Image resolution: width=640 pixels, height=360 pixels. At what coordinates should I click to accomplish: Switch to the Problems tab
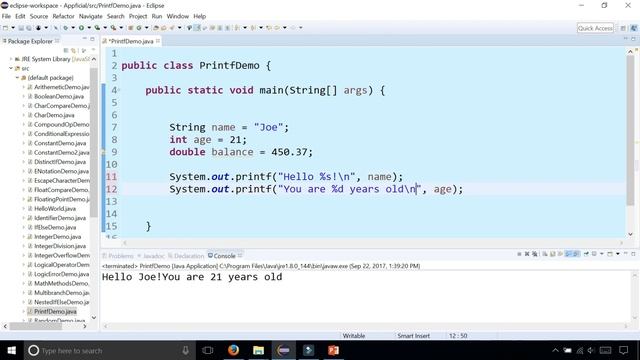(118, 256)
